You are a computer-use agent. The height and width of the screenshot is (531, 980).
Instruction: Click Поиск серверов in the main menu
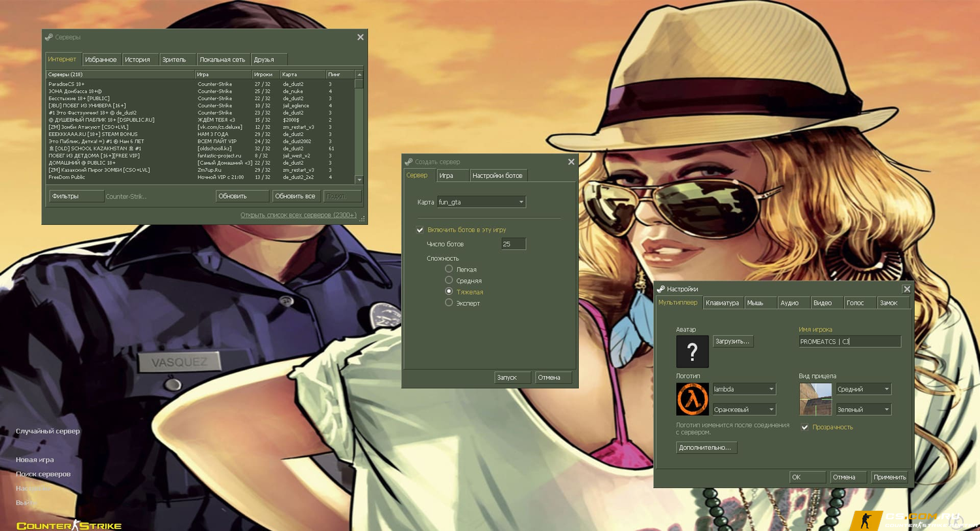click(43, 474)
